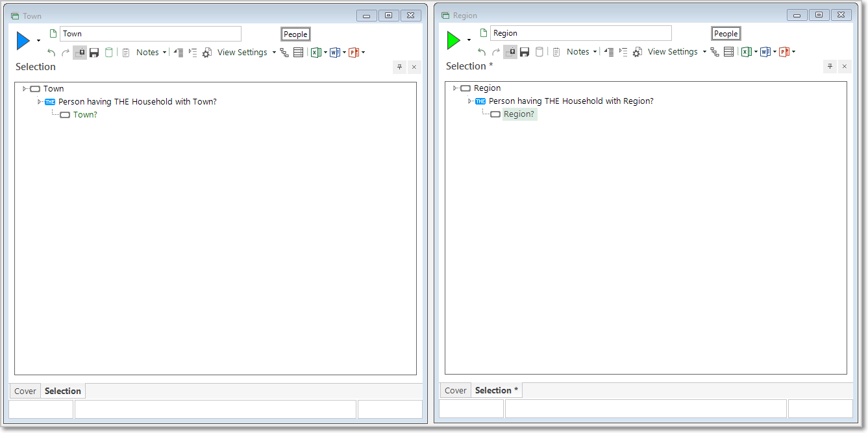Click the People table box in Town window
Viewport: 868px width, 433px height.
pyautogui.click(x=295, y=34)
